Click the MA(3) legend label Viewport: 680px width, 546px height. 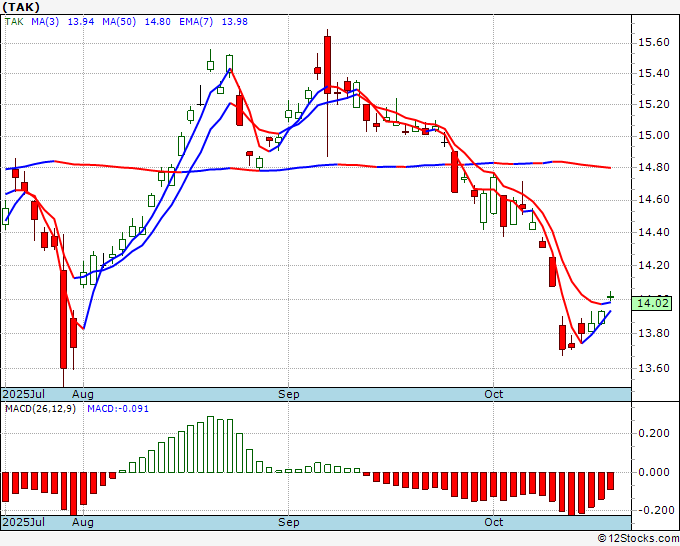(45, 22)
